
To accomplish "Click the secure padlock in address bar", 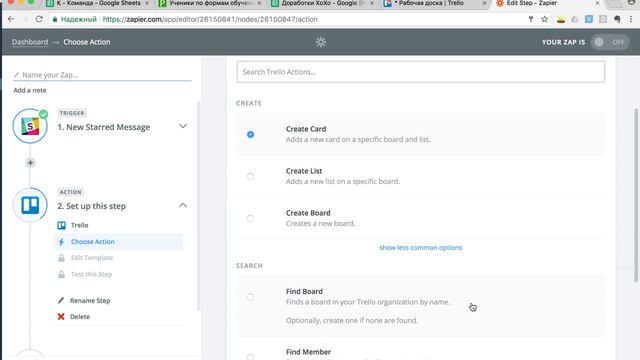I will [55, 19].
